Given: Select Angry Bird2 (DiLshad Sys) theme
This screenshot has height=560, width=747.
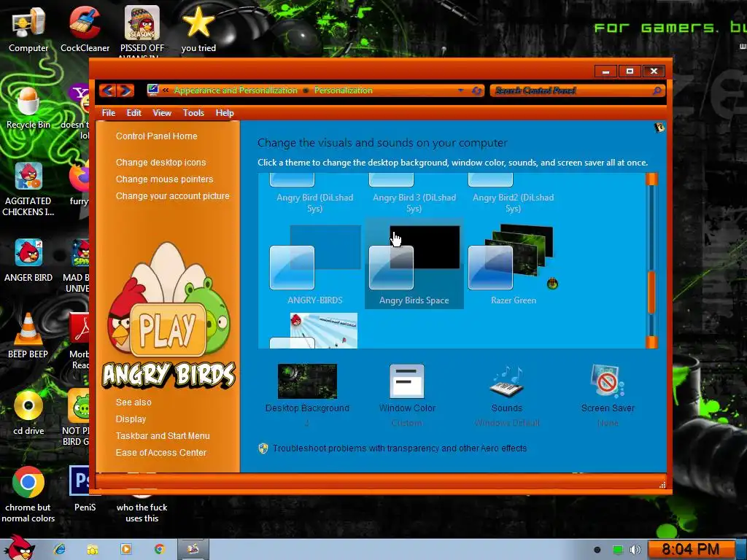Looking at the screenshot, I should tap(513, 194).
